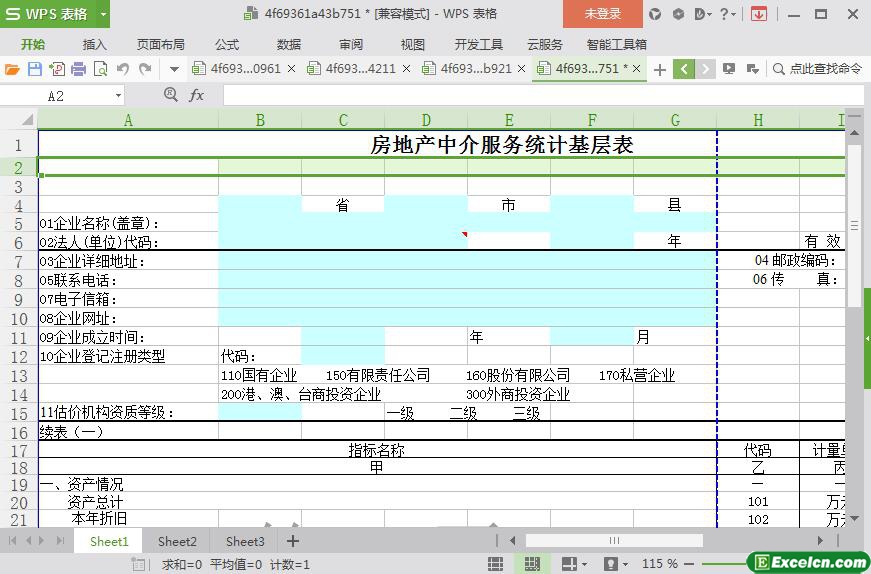The width and height of the screenshot is (871, 574).
Task: Add a new sheet with plus icon
Action: [293, 541]
